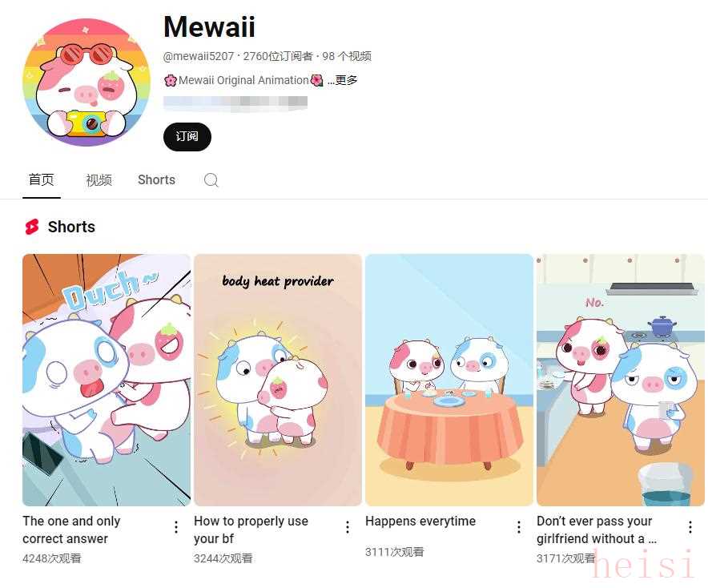Open options menu for "The one and only correct answer"
Image resolution: width=708 pixels, height=588 pixels.
tap(176, 527)
